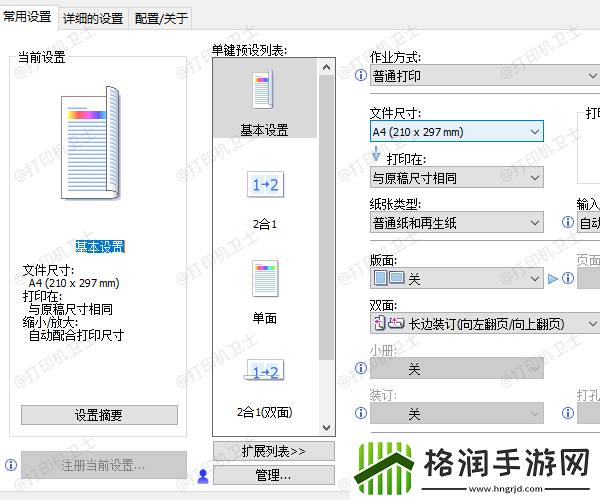Click the 自动配合打印尺寸 text
This screenshot has width=600, height=500.
pos(76,336)
